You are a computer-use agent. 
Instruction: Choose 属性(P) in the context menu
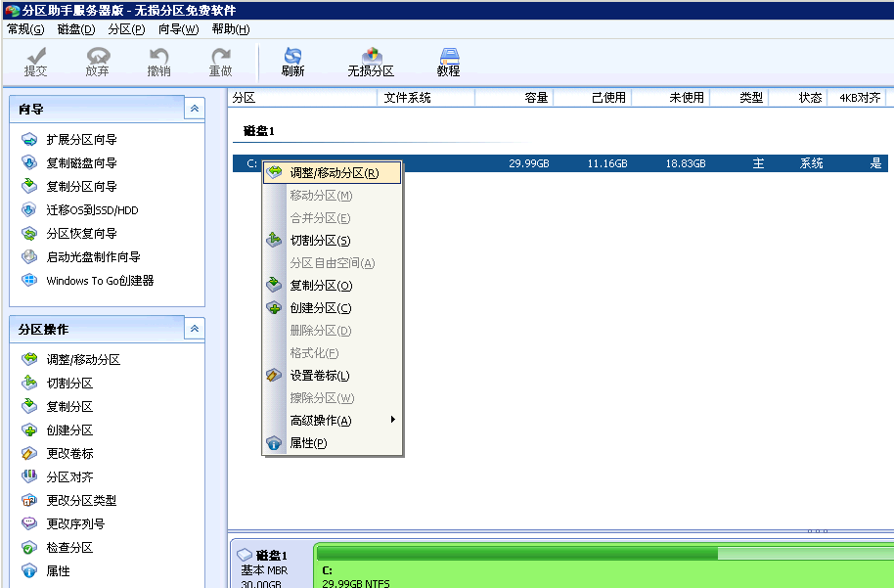coord(333,442)
